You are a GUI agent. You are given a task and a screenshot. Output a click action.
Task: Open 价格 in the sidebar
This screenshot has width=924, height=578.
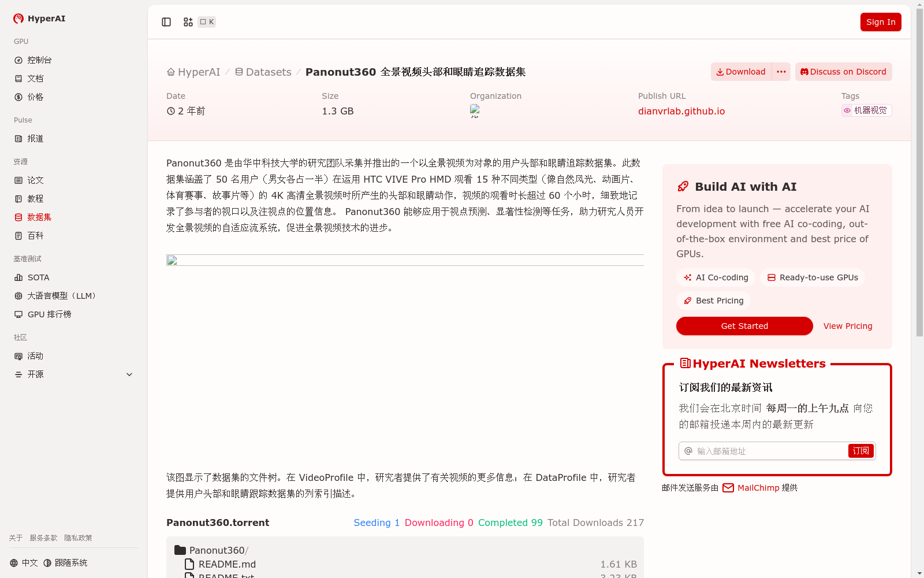pos(74,97)
